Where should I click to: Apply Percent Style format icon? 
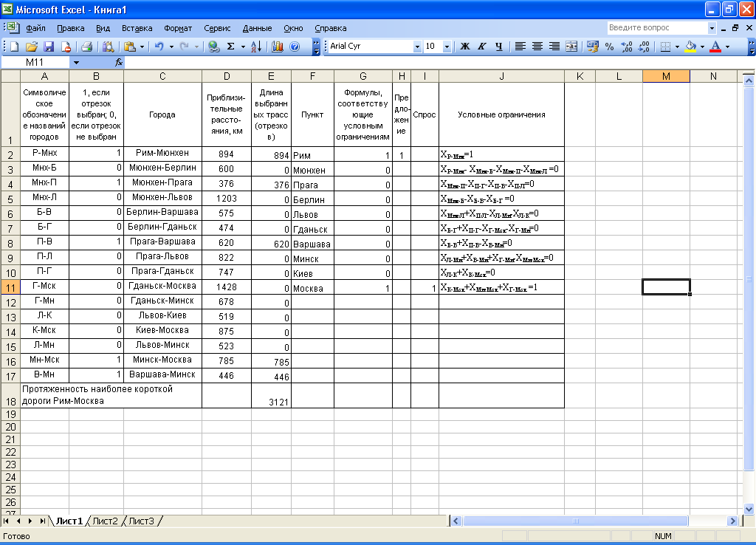pos(609,46)
